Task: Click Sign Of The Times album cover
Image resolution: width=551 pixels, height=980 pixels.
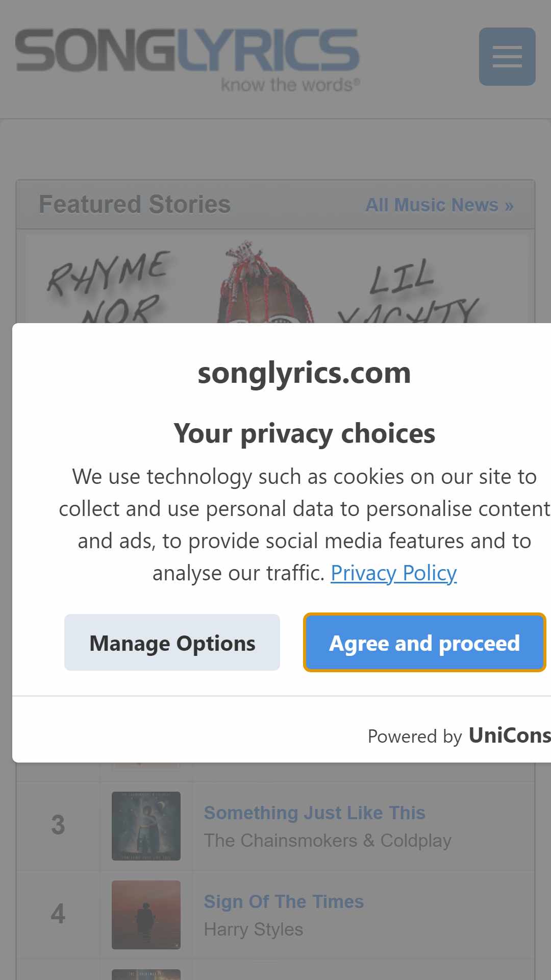Action: pyautogui.click(x=146, y=915)
